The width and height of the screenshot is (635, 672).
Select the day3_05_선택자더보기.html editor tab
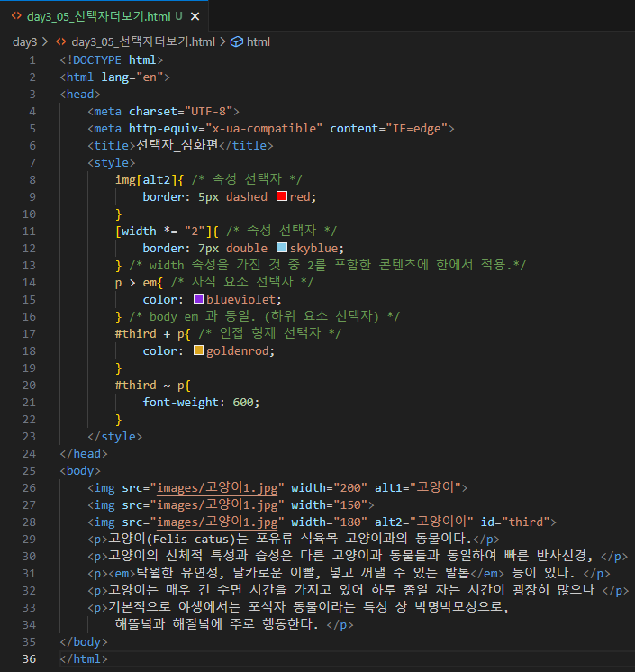pyautogui.click(x=104, y=16)
